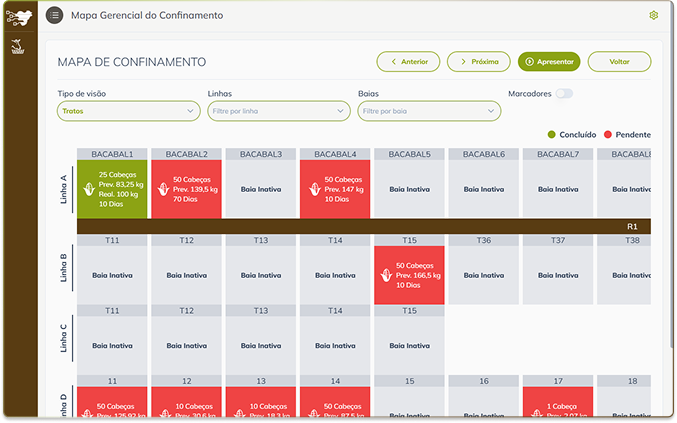Screen dimensions: 677x423
Task: Select red pen 14 card in Linha D
Action: [335, 403]
